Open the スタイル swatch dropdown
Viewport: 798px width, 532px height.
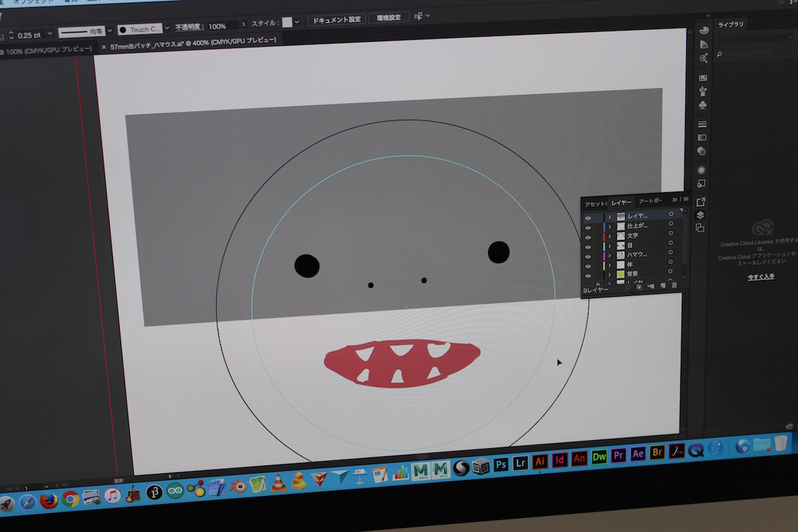pos(297,23)
